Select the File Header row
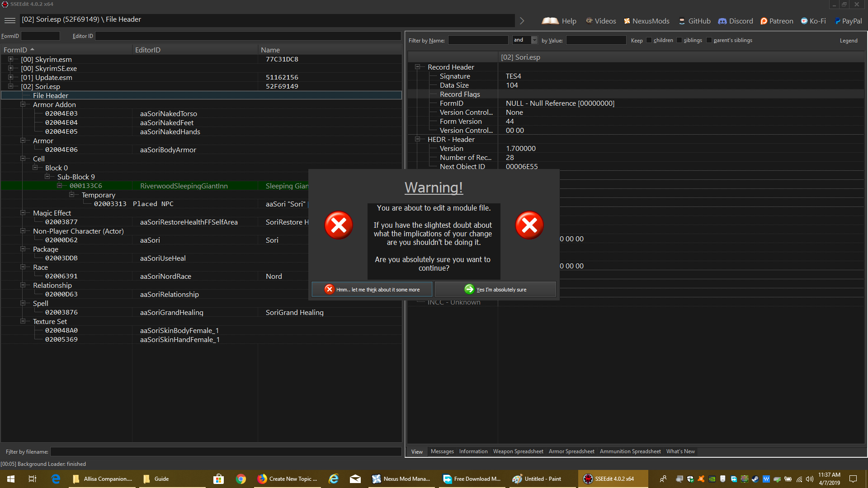The width and height of the screenshot is (868, 488). pos(201,95)
